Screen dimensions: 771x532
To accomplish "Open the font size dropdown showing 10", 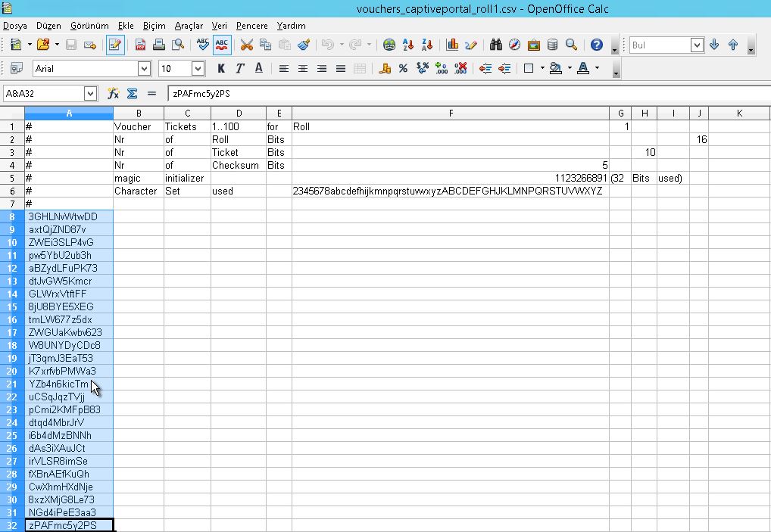I will pos(198,68).
